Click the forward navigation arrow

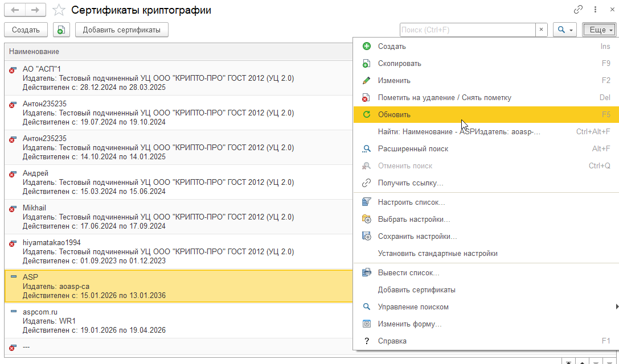(x=35, y=10)
